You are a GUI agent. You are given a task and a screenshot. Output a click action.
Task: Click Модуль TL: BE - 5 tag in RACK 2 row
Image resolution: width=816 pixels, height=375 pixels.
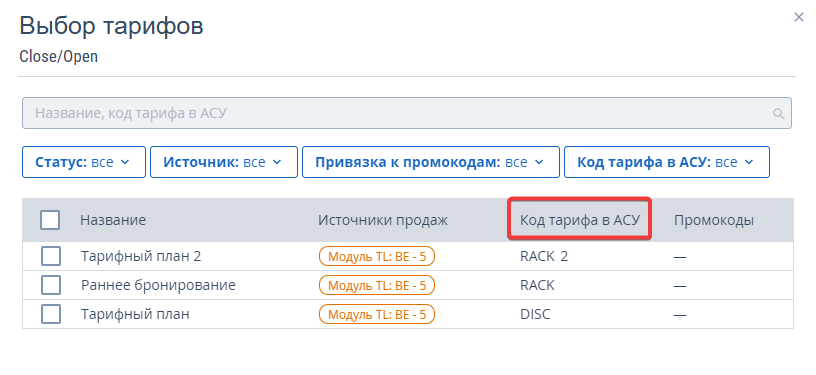[x=377, y=256]
